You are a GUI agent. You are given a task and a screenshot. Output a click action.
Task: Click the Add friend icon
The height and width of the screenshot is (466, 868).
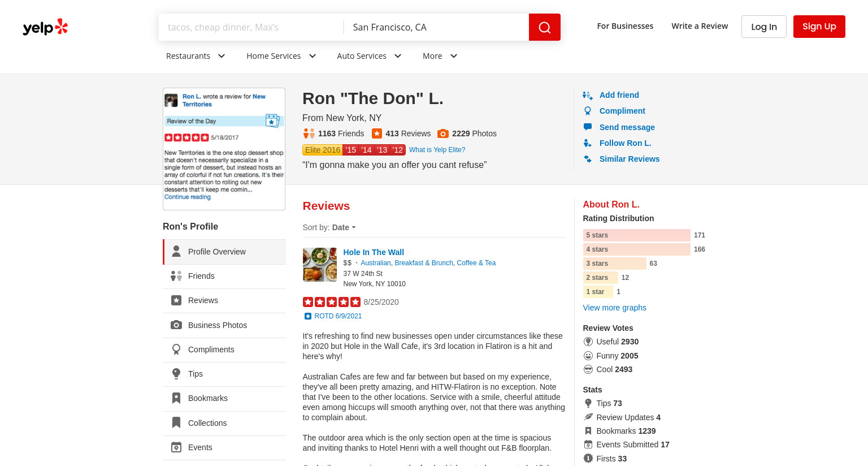tap(588, 95)
